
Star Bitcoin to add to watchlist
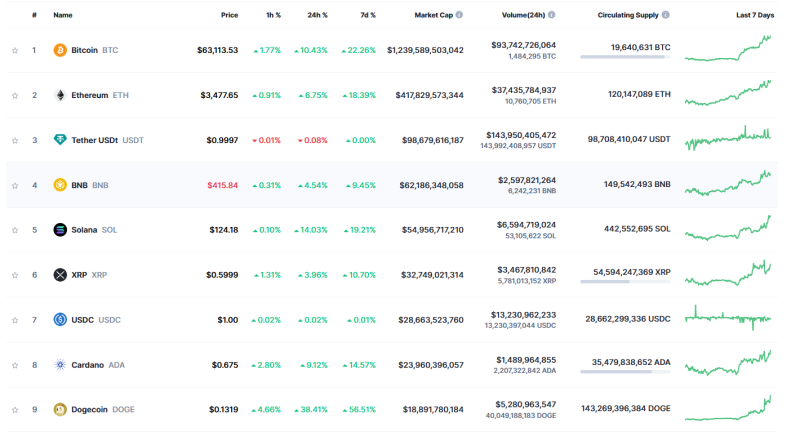(15, 50)
